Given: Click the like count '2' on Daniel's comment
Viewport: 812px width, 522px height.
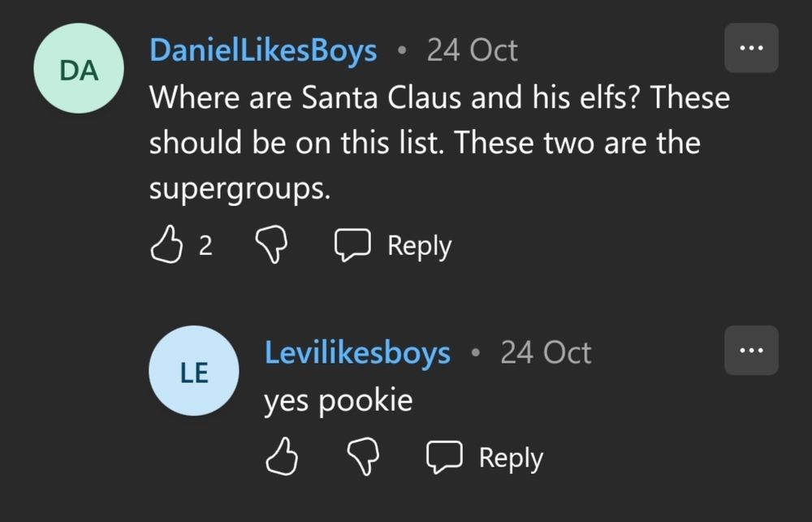Looking at the screenshot, I should click(x=205, y=246).
